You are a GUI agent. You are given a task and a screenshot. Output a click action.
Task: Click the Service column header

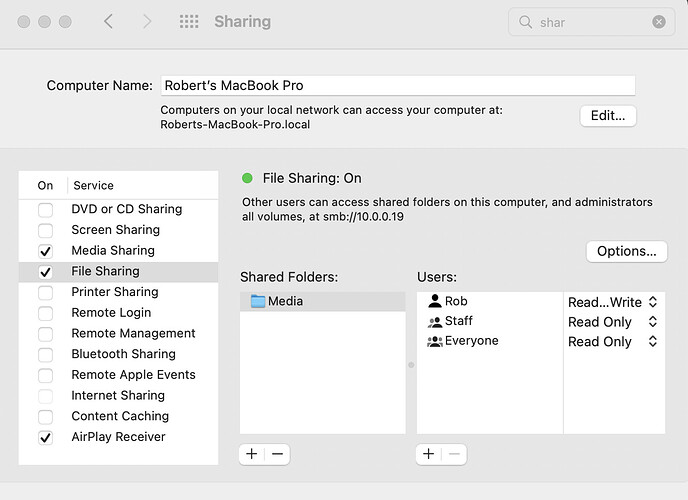93,186
